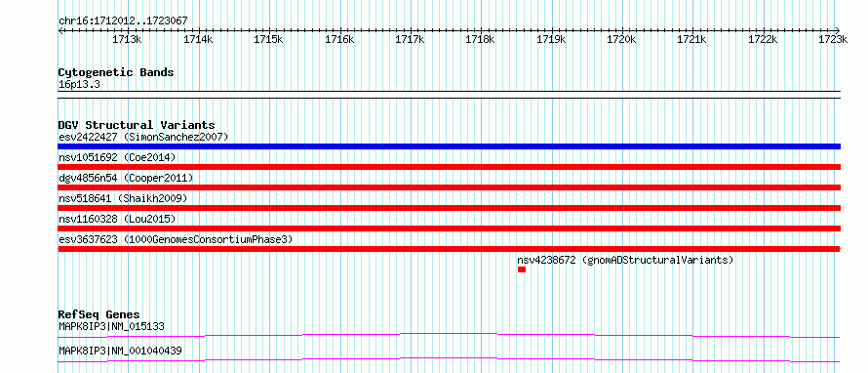Click the 1723k ruler mark
Screen dimensions: 868x373
point(833,39)
